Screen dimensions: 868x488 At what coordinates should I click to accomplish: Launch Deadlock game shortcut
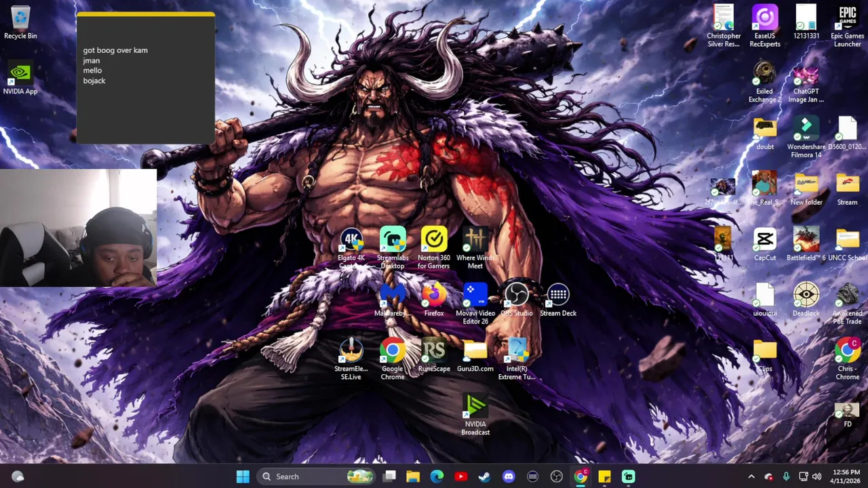[806, 300]
